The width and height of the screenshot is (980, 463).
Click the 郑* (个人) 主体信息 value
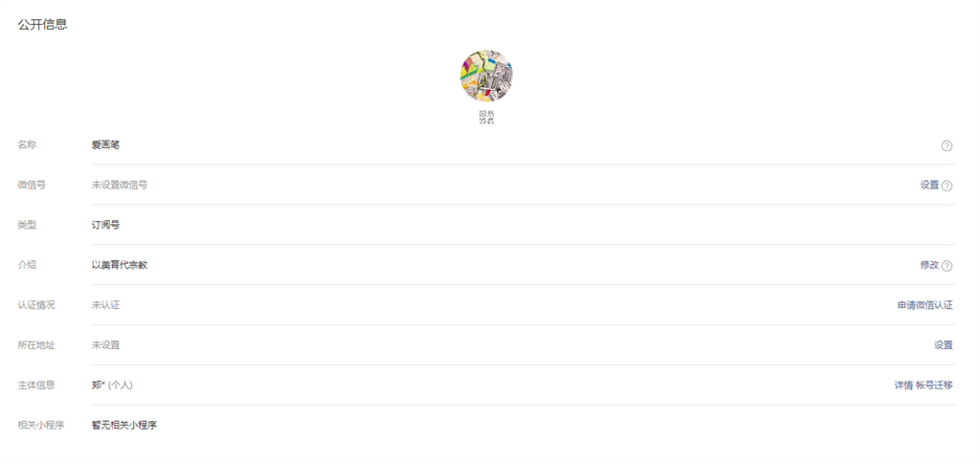(112, 385)
